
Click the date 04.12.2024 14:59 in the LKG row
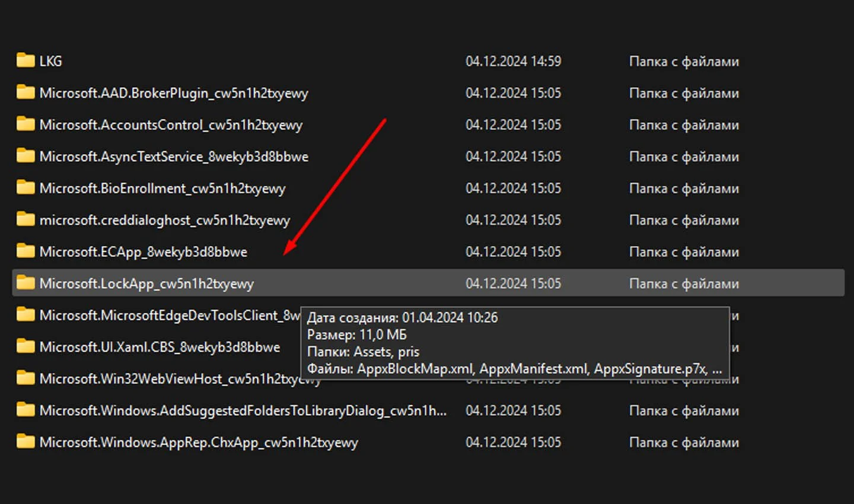514,61
